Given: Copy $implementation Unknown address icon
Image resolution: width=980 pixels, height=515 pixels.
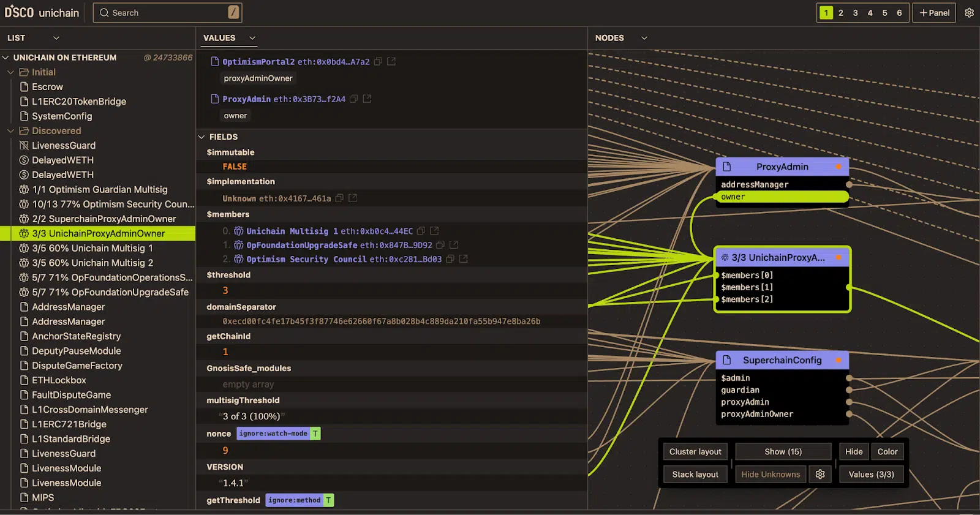Looking at the screenshot, I should 339,198.
